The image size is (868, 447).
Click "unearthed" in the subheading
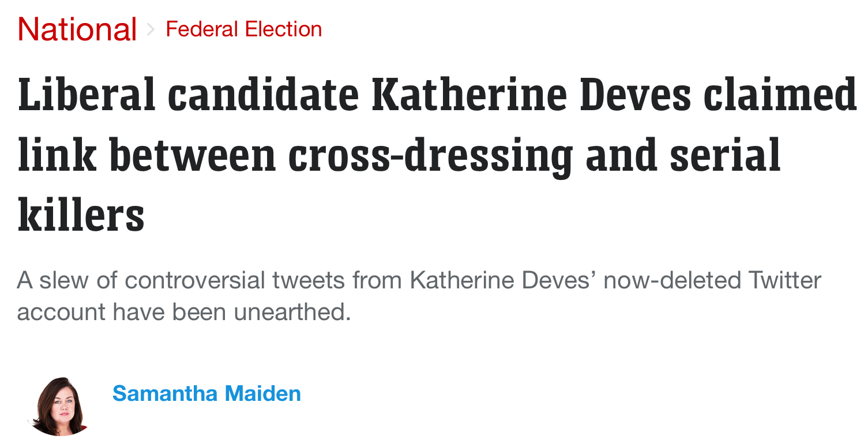click(x=292, y=312)
